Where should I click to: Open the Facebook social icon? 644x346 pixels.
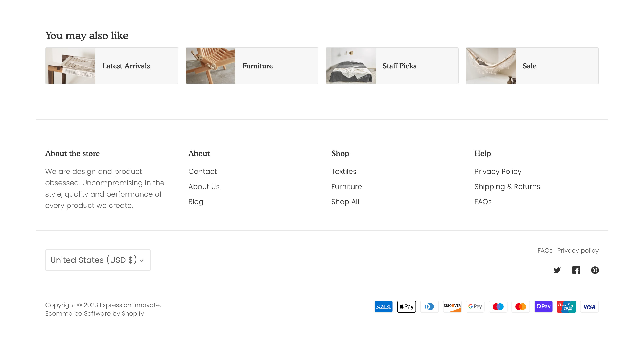click(576, 270)
